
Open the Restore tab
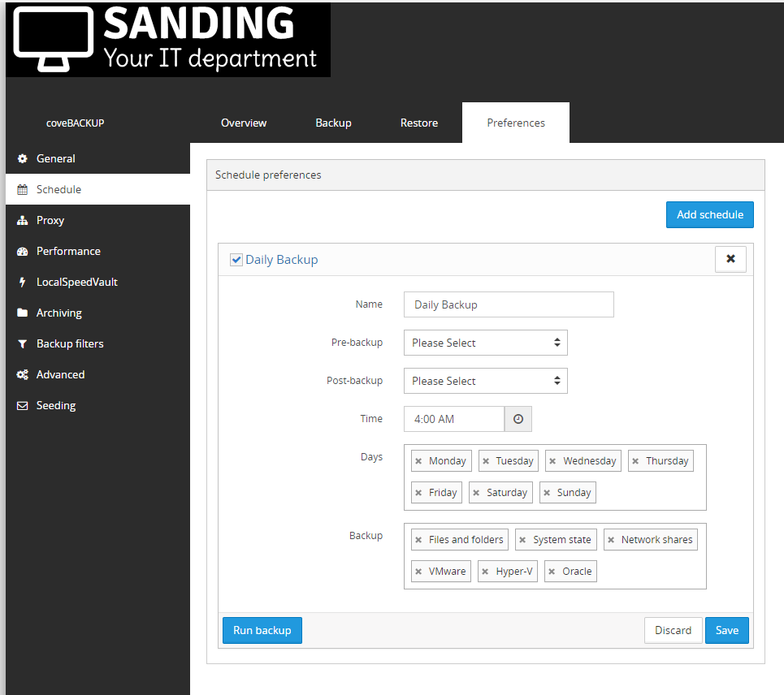[x=419, y=123]
